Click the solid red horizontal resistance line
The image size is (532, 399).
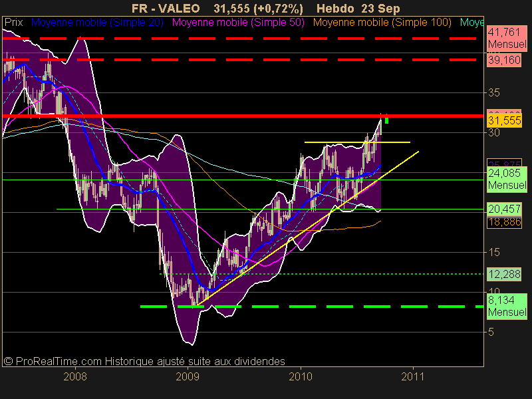point(243,116)
